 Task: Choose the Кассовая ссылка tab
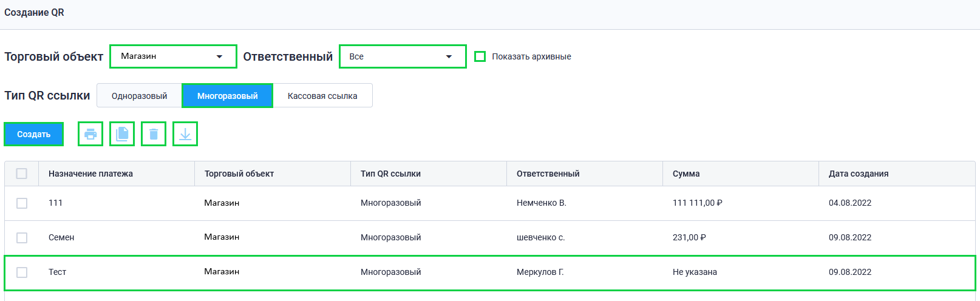tap(322, 96)
